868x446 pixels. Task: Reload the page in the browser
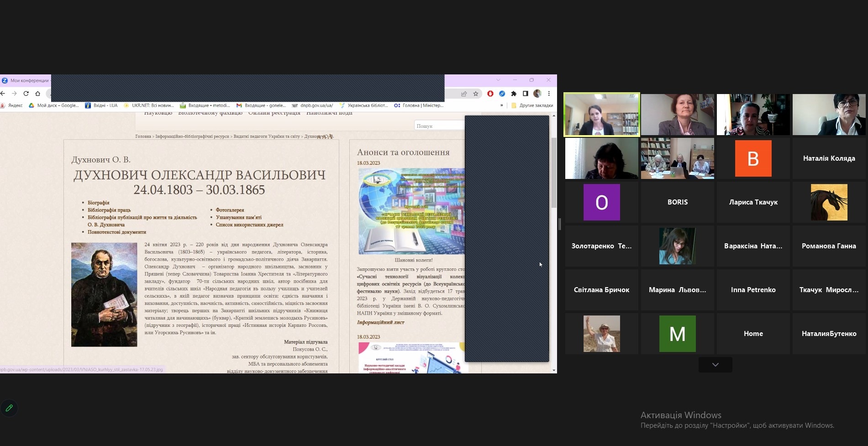[26, 94]
